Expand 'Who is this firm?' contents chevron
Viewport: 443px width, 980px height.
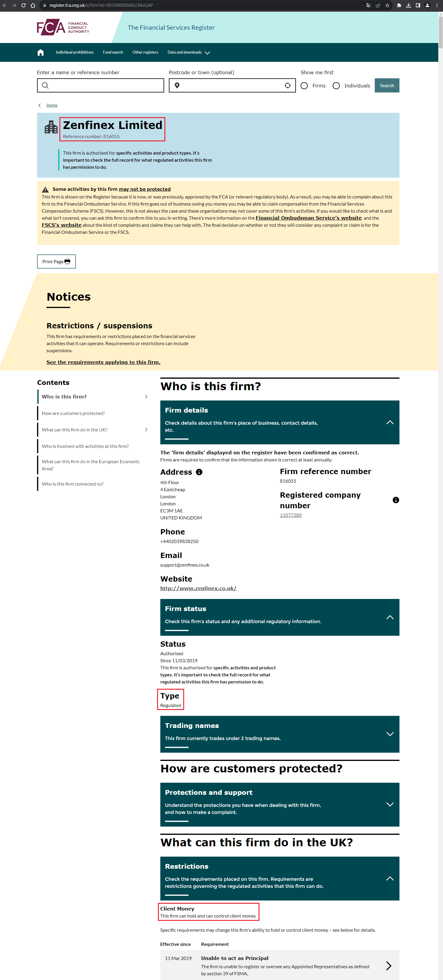[x=146, y=397]
